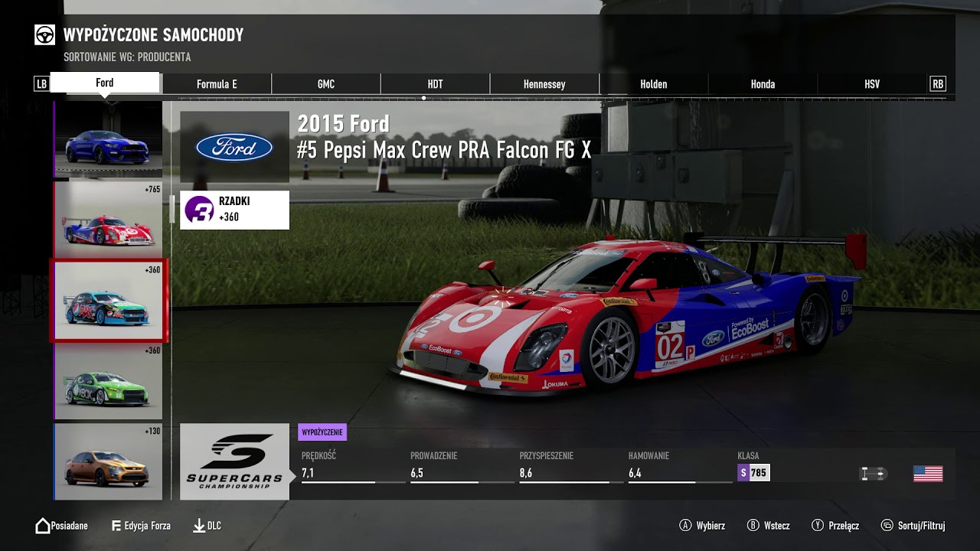Select the gold sedan thumbnail with +130
The height and width of the screenshot is (551, 980).
(x=108, y=461)
